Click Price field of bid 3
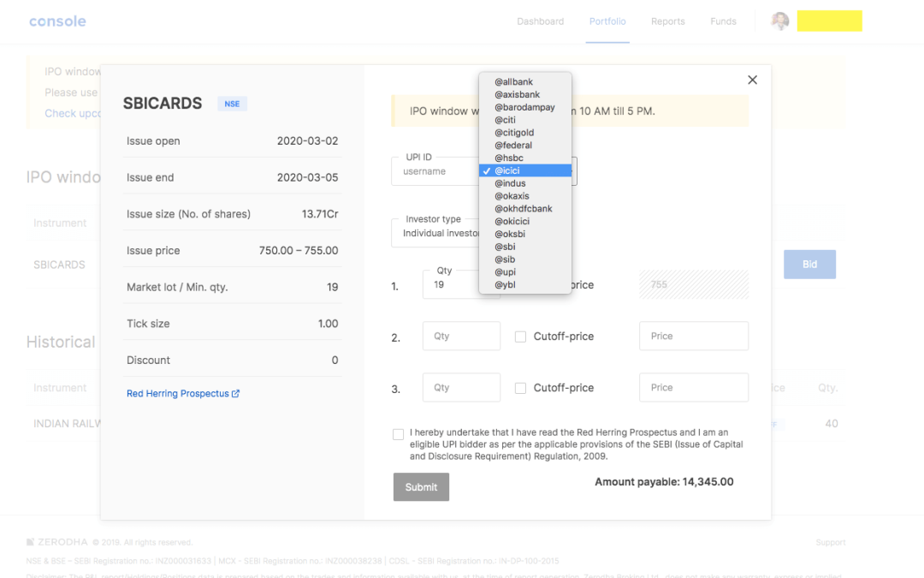 [694, 388]
